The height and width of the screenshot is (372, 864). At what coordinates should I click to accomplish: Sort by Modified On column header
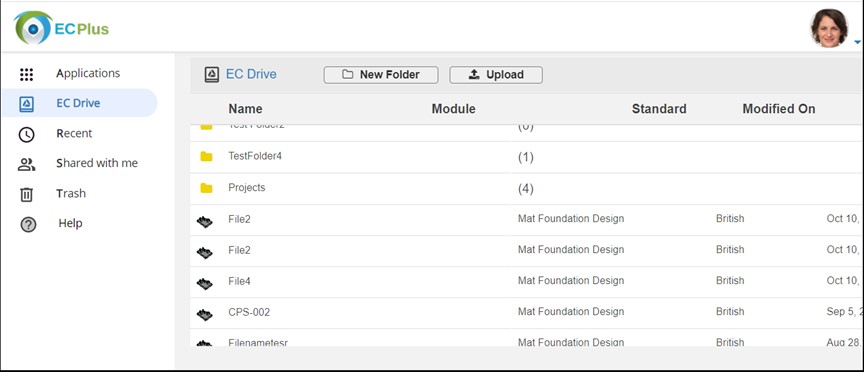779,109
